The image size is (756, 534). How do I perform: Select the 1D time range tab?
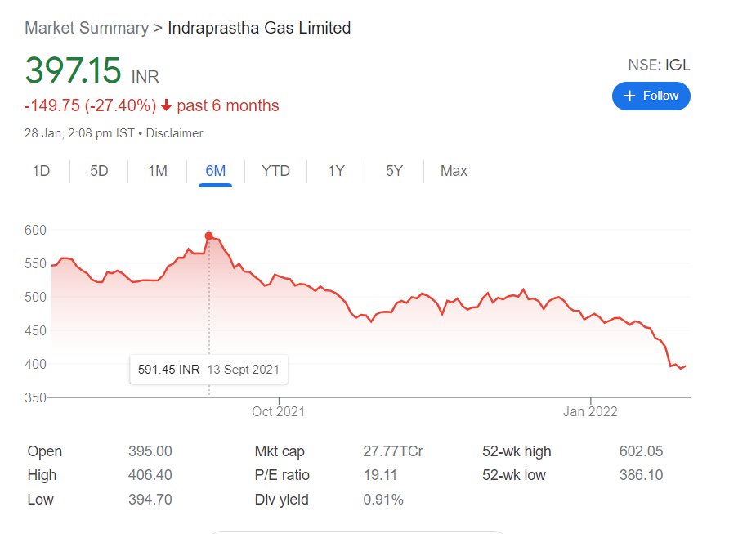tap(41, 171)
